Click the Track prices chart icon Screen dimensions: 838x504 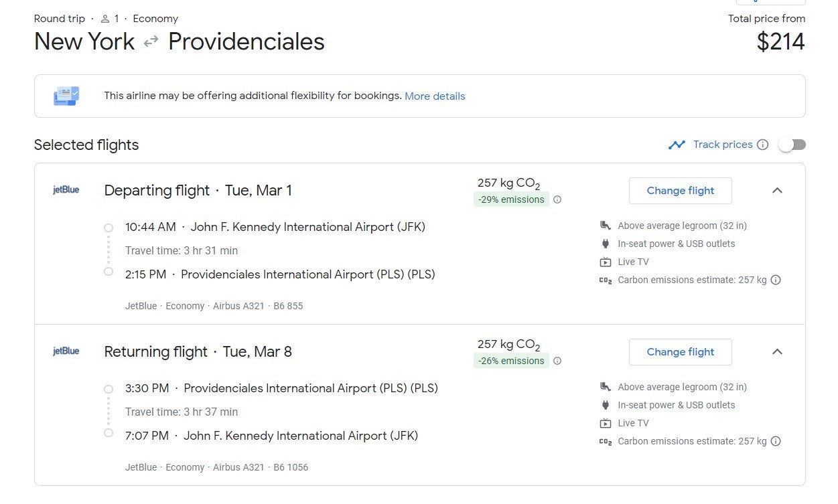pos(677,145)
